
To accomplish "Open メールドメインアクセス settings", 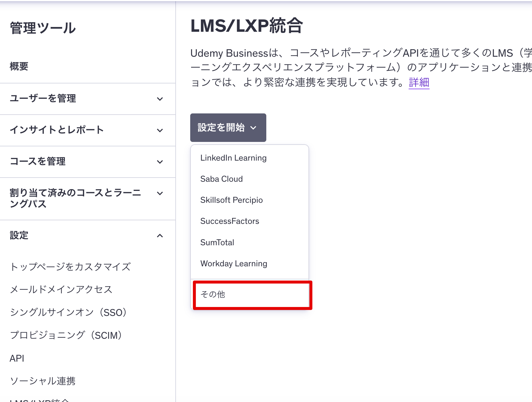I will [61, 289].
